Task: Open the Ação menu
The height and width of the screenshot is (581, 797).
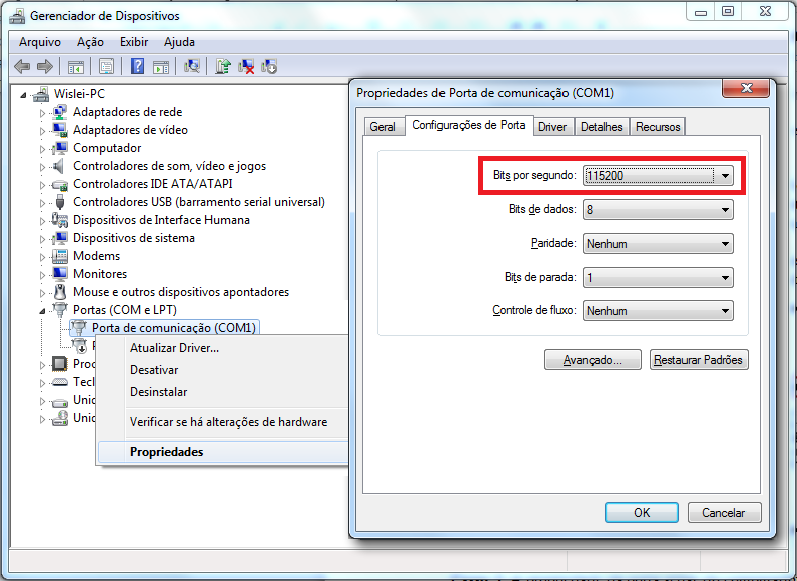Action: (90, 42)
